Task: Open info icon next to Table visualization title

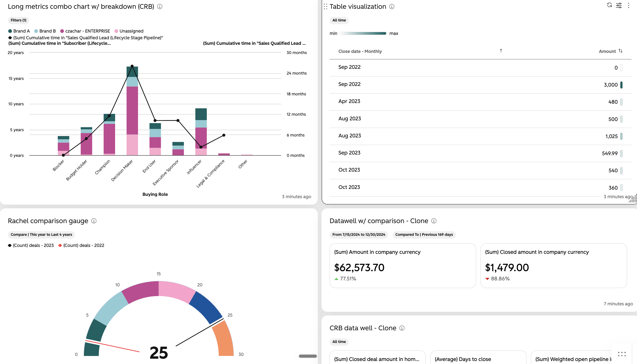Action: point(392,6)
